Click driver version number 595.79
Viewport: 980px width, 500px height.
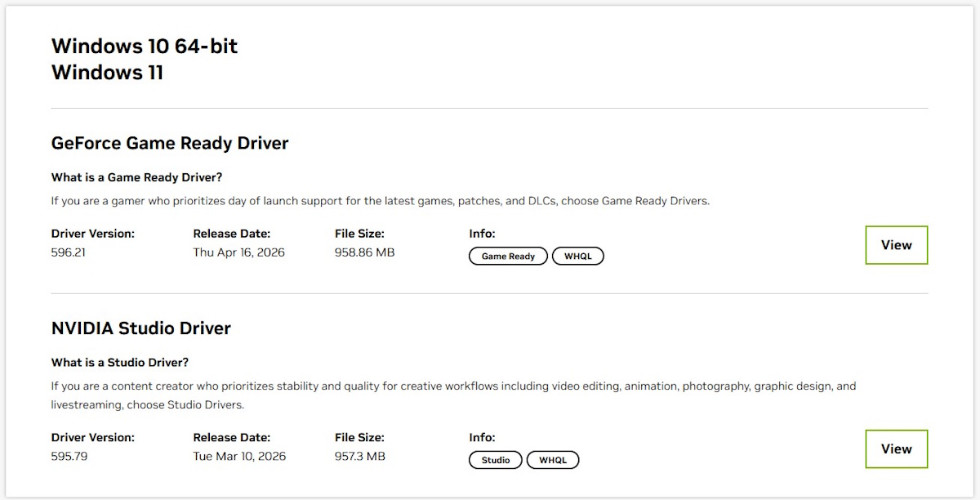pyautogui.click(x=69, y=456)
